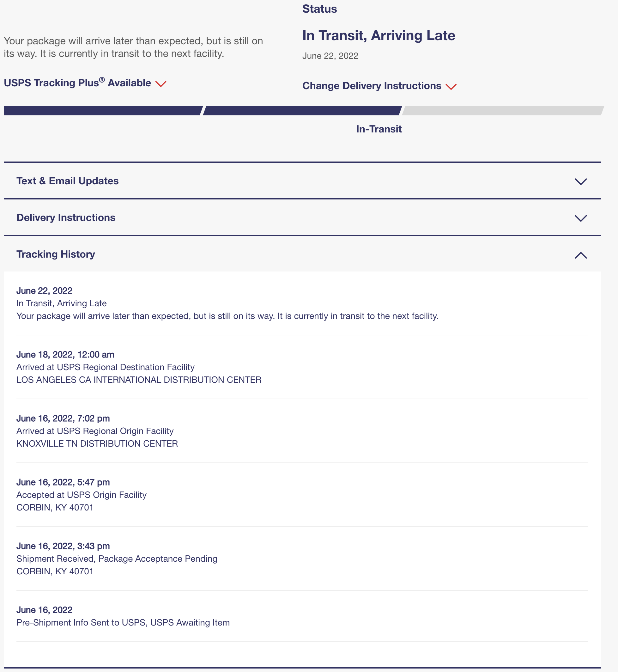The height and width of the screenshot is (672, 618).
Task: Select the Pre-Shipment Info Sent to USPS entry
Action: tap(302, 616)
